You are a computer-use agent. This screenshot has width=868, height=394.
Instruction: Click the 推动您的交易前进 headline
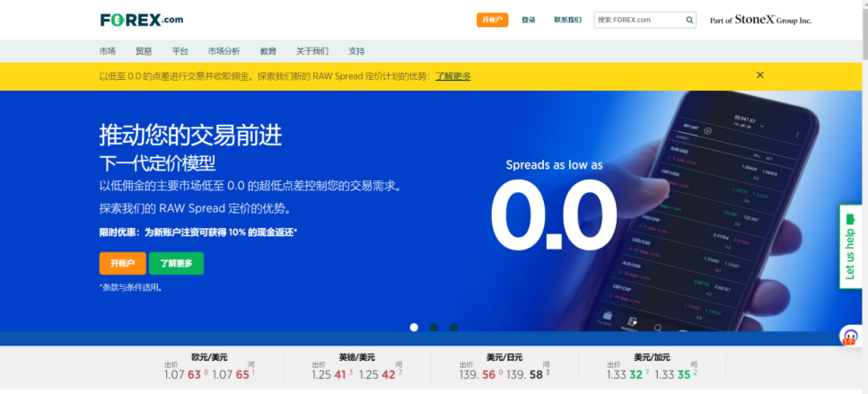tap(190, 135)
